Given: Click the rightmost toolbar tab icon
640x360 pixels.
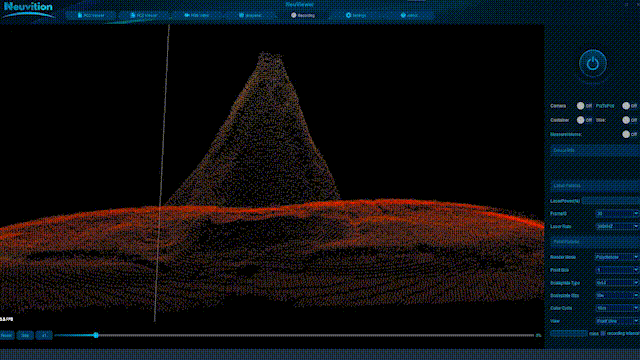Looking at the screenshot, I should pos(403,15).
